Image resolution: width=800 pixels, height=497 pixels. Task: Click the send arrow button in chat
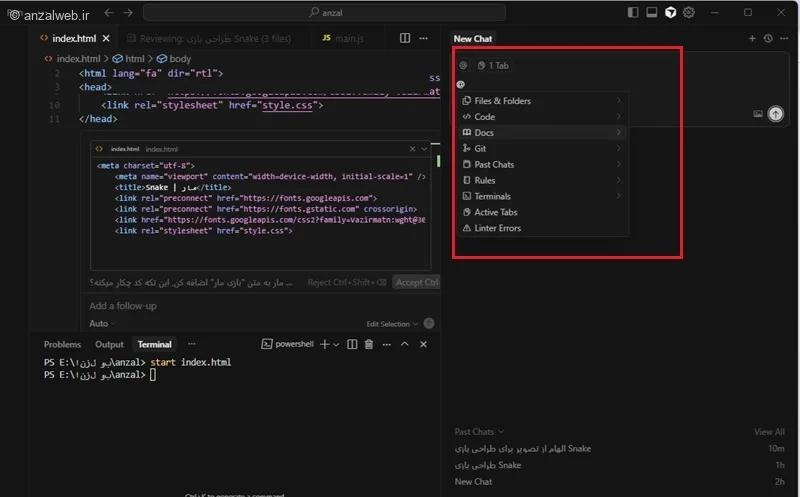click(x=775, y=114)
